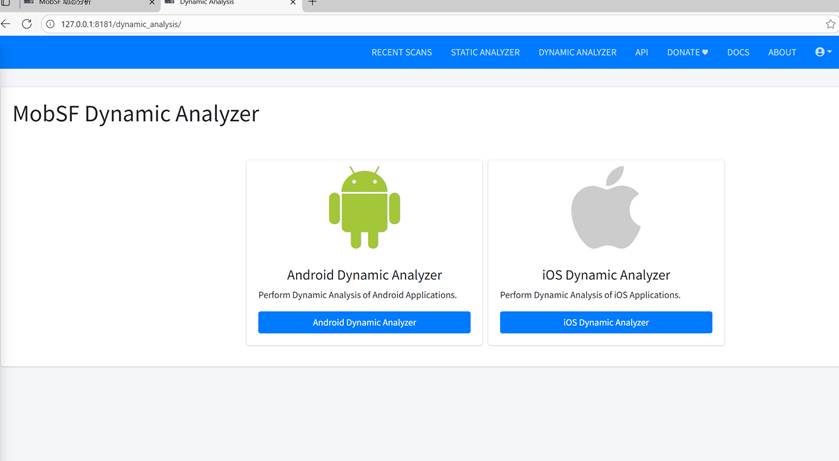The height and width of the screenshot is (461, 839).
Task: Click the green Android robot logo
Action: [364, 208]
